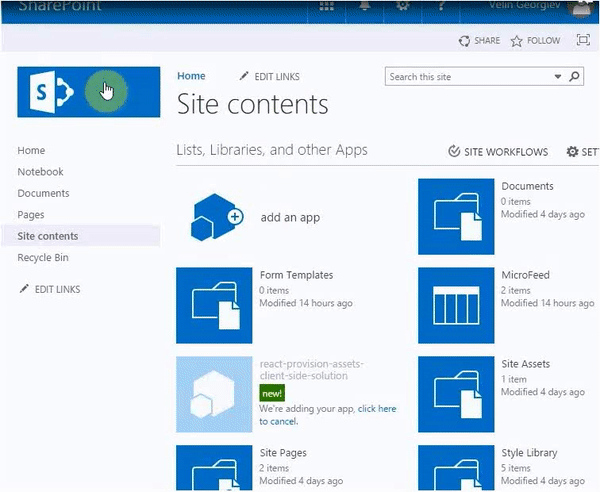
Task: Open Site Workflows
Action: [x=498, y=152]
